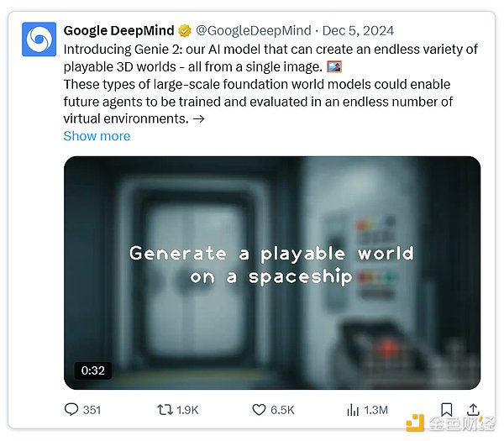Open the reply speech bubble icon
Screen dimensions: 504x441
click(71, 409)
